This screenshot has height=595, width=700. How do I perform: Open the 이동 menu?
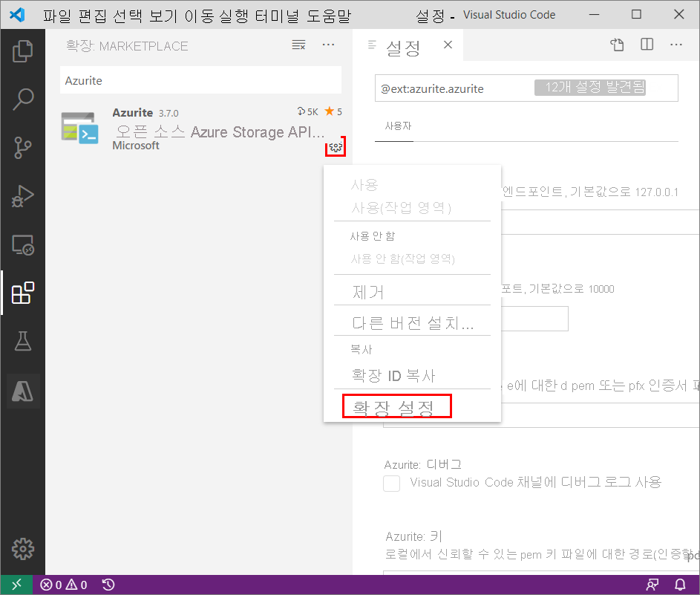[199, 16]
